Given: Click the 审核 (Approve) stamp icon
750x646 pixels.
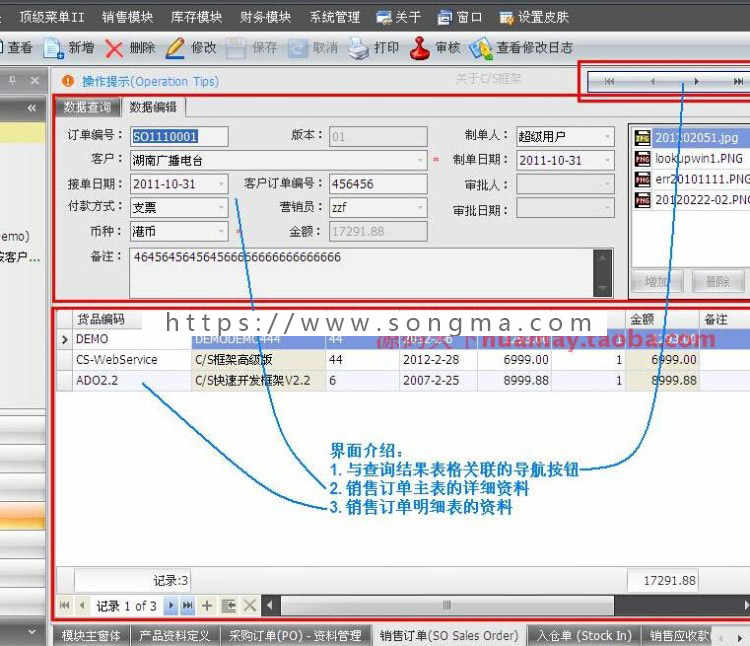Looking at the screenshot, I should click(x=419, y=48).
